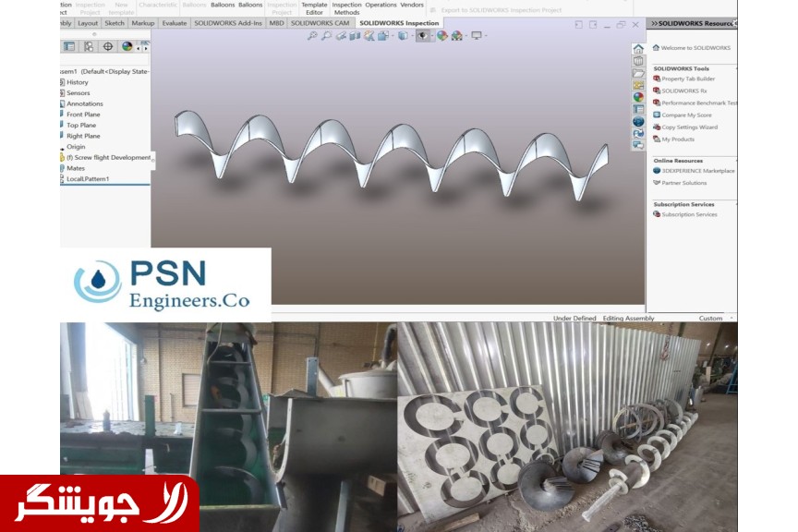Open the Hide/Show Items dropdown arrow
798x532 pixels.
[432, 36]
